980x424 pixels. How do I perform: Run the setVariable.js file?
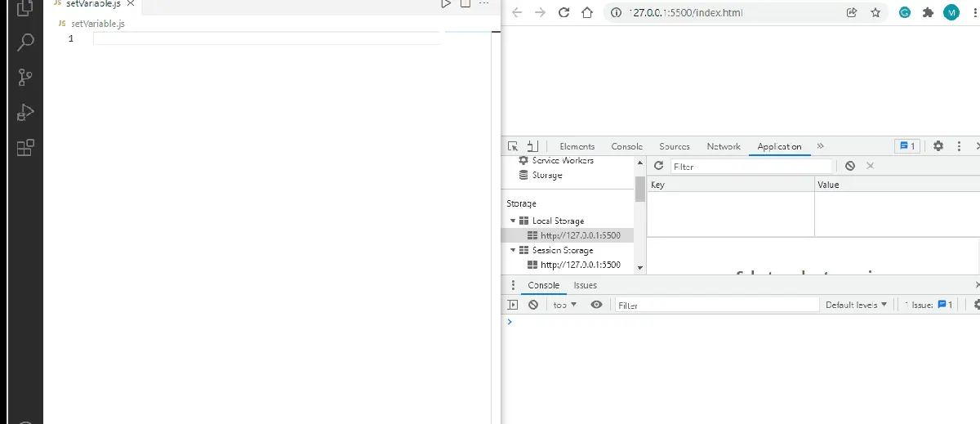446,4
